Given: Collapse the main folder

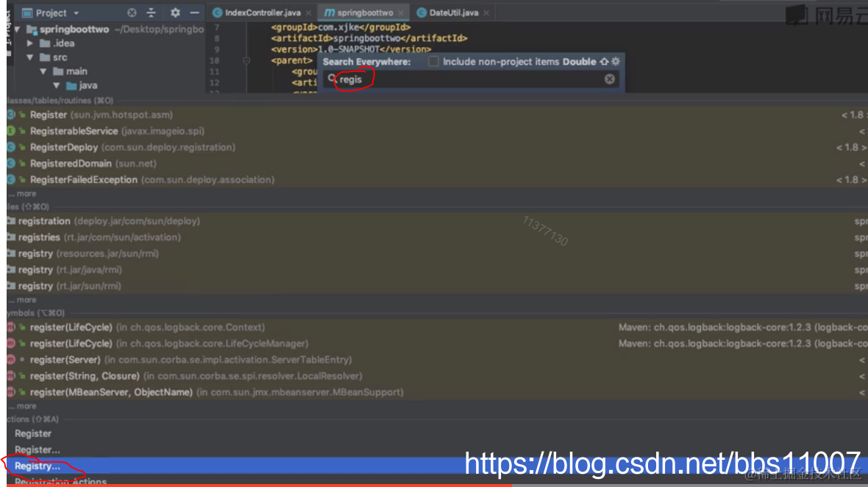Looking at the screenshot, I should (x=43, y=71).
